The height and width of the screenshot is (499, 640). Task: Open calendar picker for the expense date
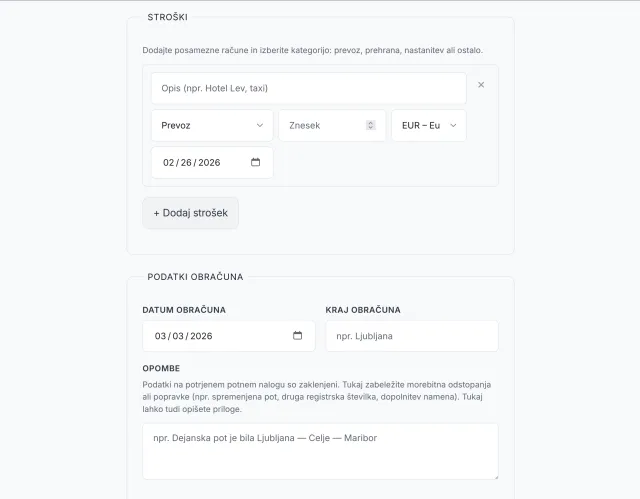tap(256, 162)
